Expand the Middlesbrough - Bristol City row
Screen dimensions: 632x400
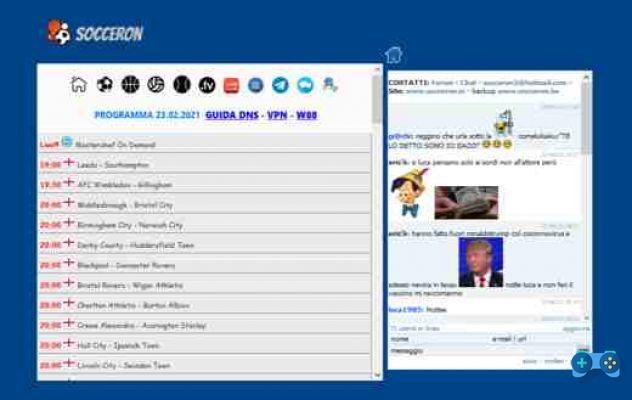click(204, 204)
